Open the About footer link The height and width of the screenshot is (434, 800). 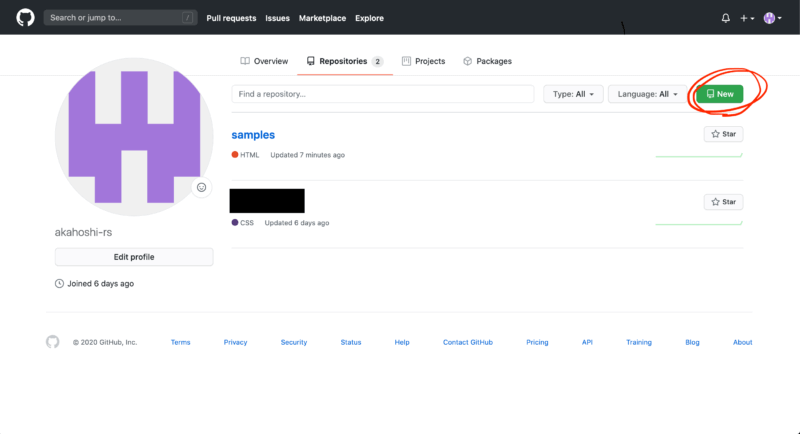pyautogui.click(x=742, y=342)
